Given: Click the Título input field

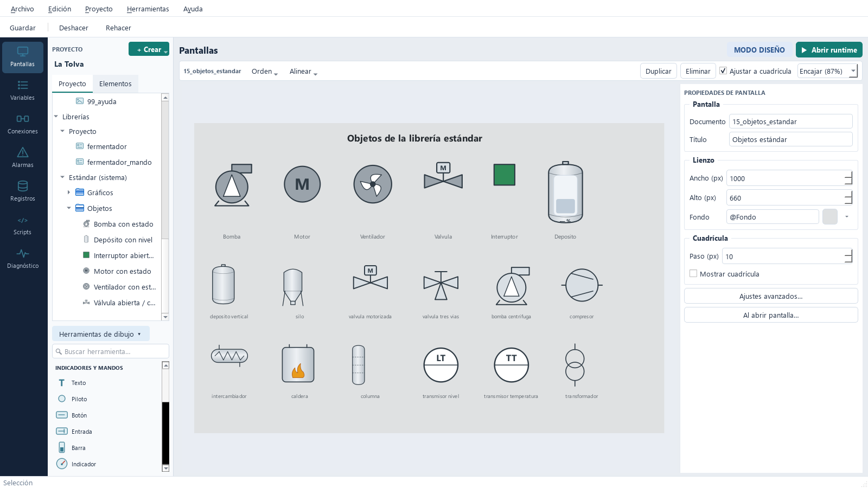Looking at the screenshot, I should [790, 139].
